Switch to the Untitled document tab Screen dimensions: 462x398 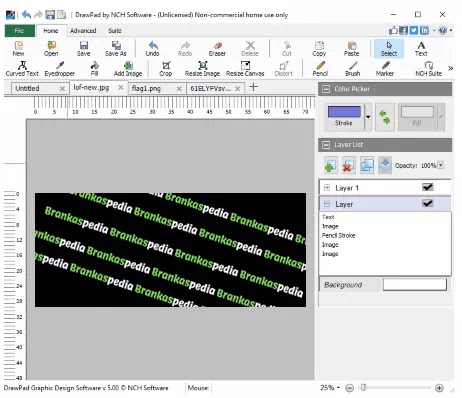click(x=27, y=88)
